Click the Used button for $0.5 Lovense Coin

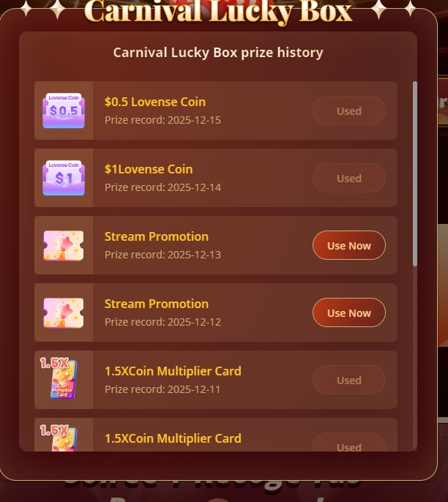point(349,110)
